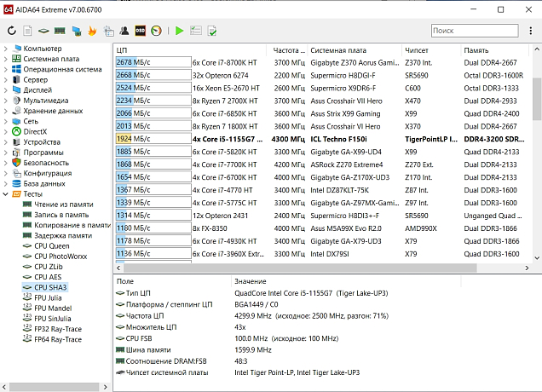Image resolution: width=542 pixels, height=392 pixels.
Task: Click the Refresh toolbar icon
Action: pos(12,31)
